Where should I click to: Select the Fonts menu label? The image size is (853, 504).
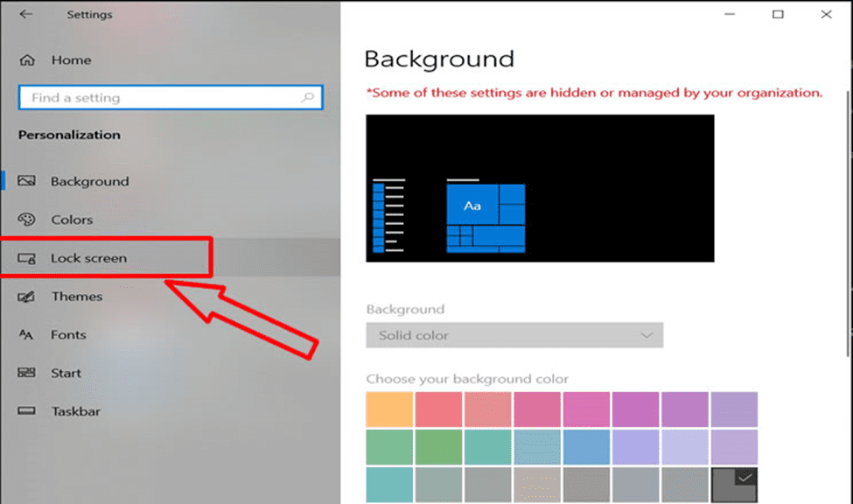point(68,335)
